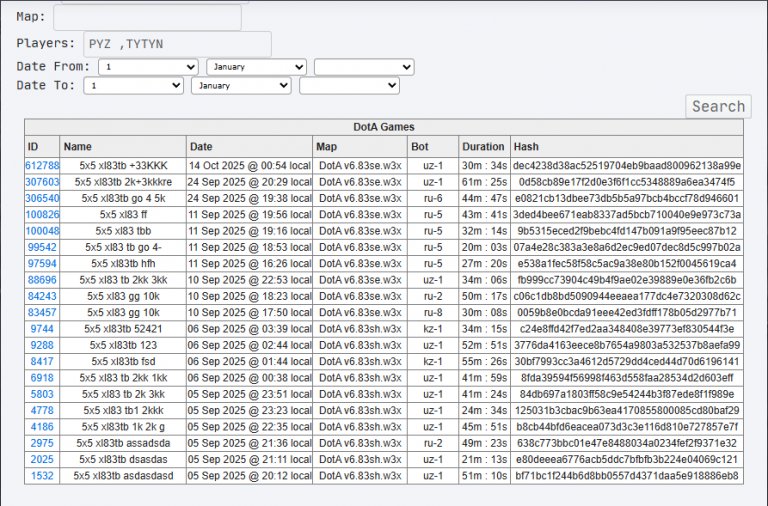This screenshot has height=506, width=768.
Task: Click the Duration column header
Action: 484,146
